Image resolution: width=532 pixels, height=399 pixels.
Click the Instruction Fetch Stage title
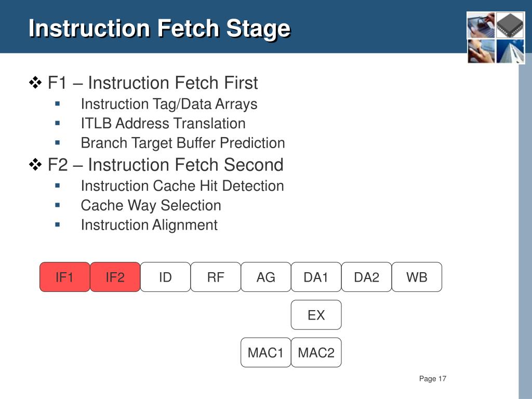point(159,28)
